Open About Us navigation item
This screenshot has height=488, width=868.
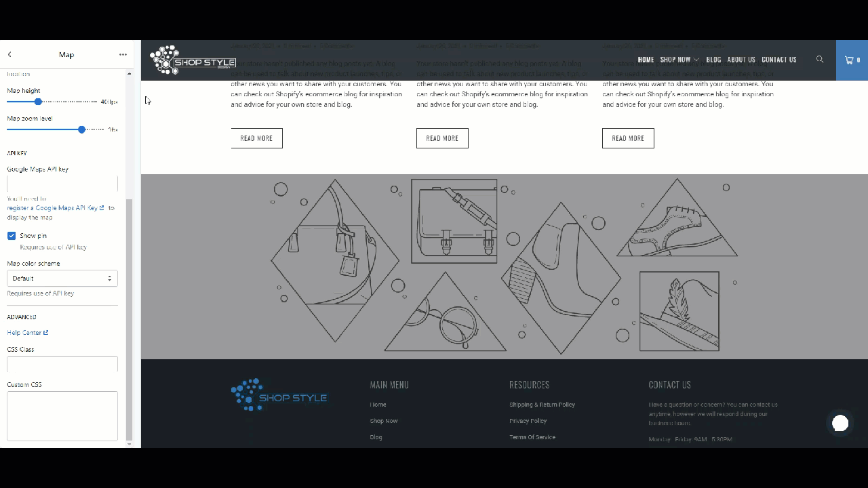point(741,60)
